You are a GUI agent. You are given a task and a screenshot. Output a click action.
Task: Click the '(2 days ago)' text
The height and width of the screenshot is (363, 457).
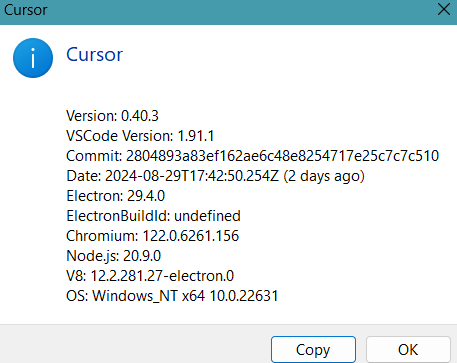tap(324, 176)
